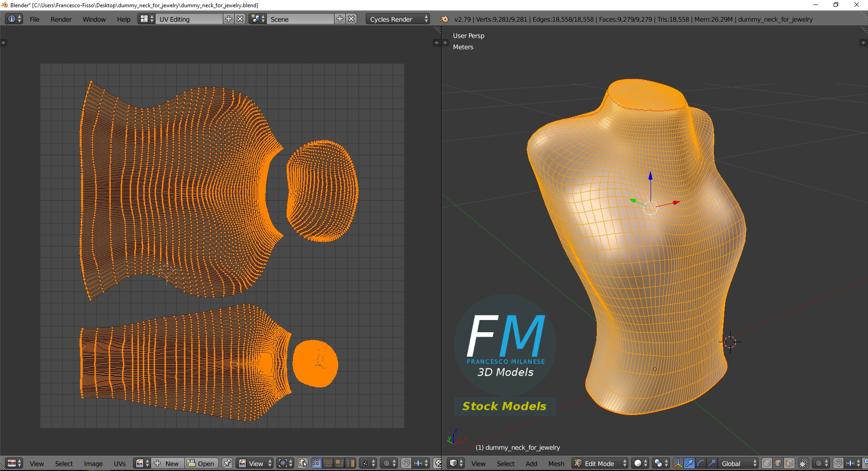Toggle limit selection to visible

(x=803, y=463)
